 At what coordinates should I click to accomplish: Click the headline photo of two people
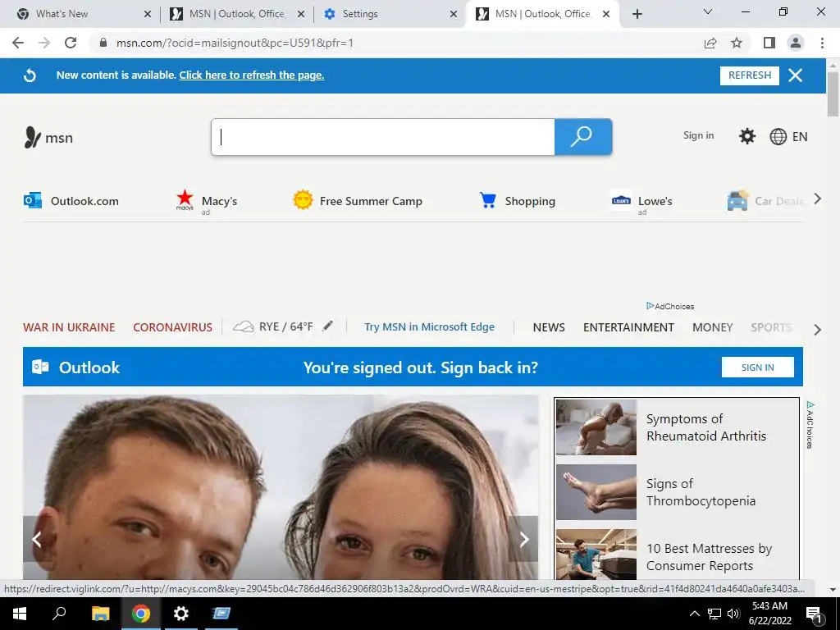(x=281, y=486)
